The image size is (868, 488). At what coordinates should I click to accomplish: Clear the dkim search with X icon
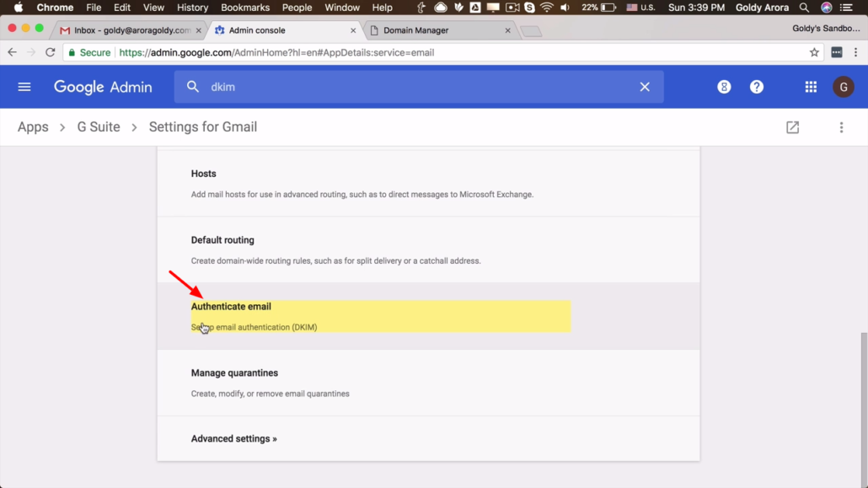[x=645, y=87]
